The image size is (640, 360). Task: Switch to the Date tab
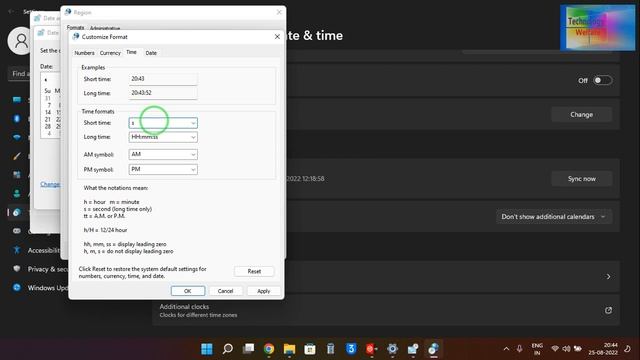pos(151,53)
